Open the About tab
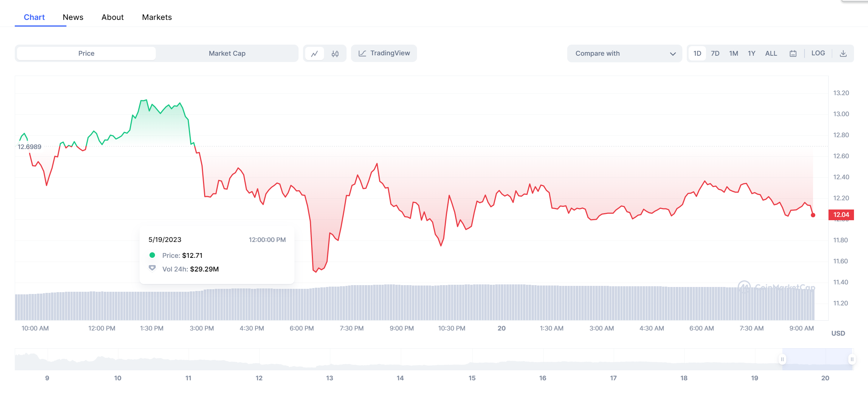868x398 pixels. (x=113, y=17)
